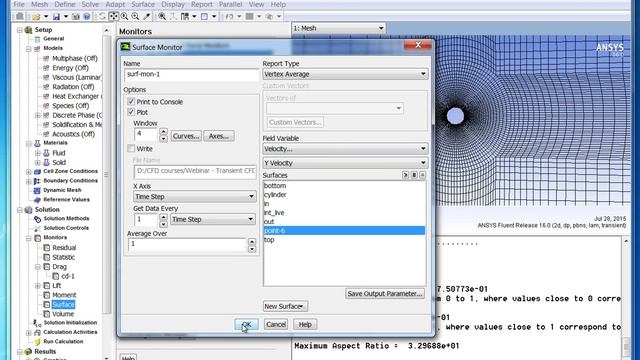
Task: Click the Run Calculation lightning icon
Action: coord(37,342)
